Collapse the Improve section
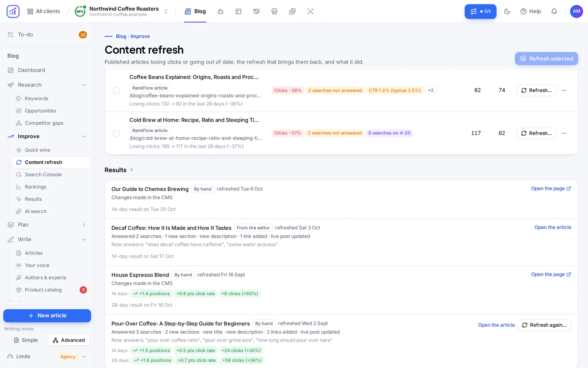588x368 pixels. coord(84,136)
